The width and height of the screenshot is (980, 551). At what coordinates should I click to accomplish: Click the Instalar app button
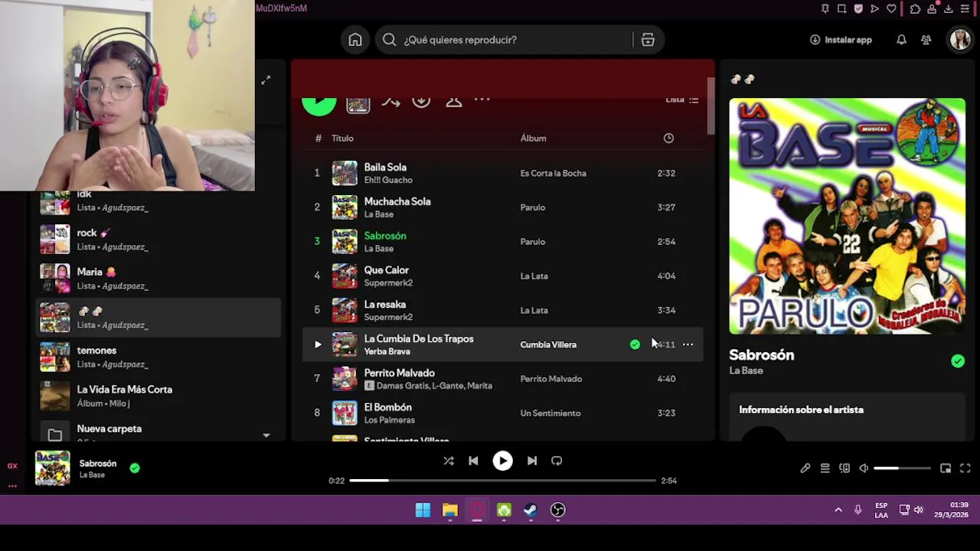841,40
